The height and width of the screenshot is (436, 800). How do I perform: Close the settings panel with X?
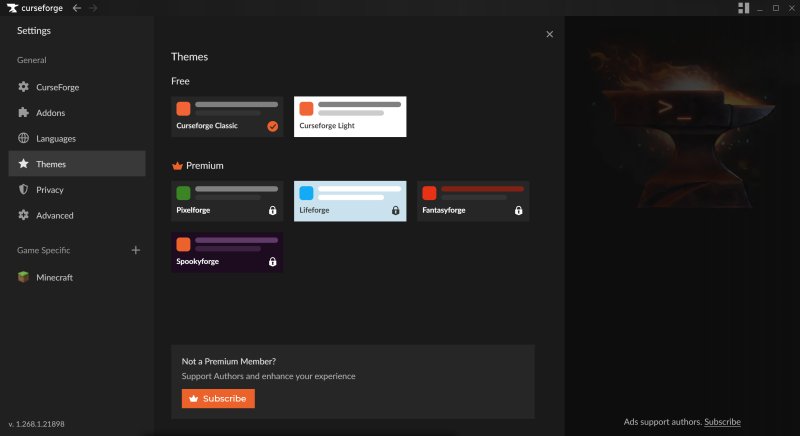(549, 34)
